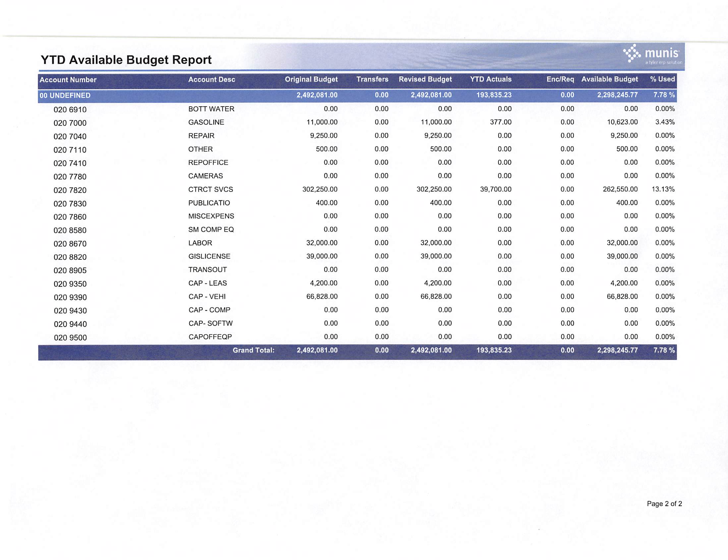Click the % Used column header
728x560 pixels.
tap(662, 79)
